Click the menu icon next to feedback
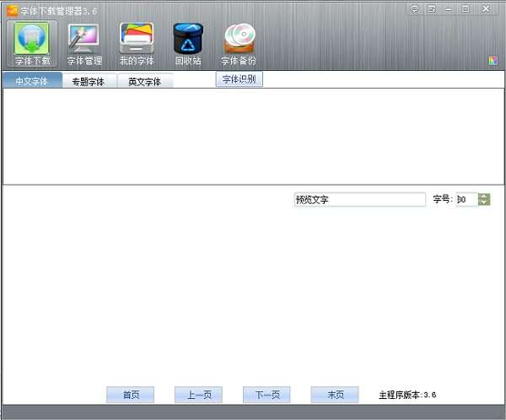The image size is (506, 420). pos(432,9)
